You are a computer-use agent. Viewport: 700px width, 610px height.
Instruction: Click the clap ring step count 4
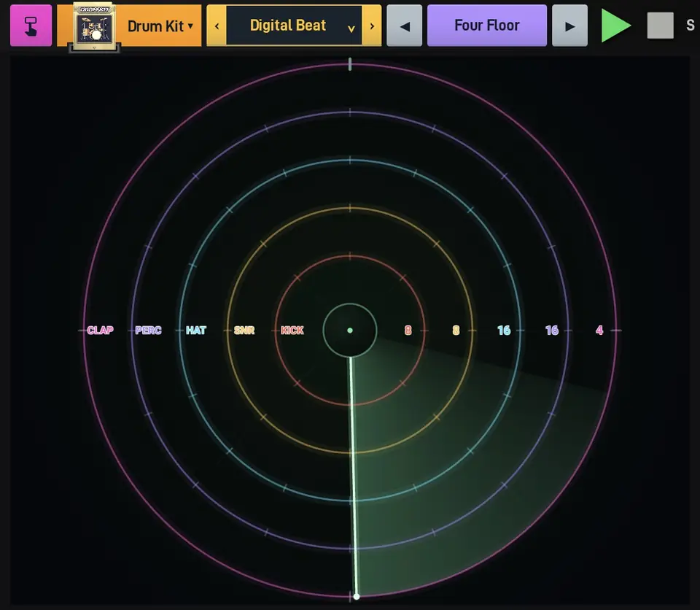[599, 331]
